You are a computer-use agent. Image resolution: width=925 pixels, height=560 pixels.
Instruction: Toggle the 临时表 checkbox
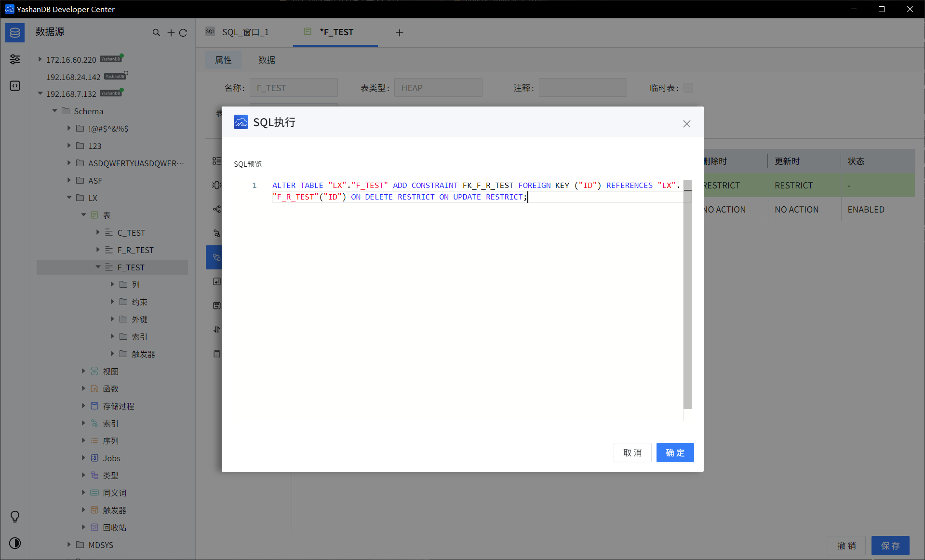click(x=688, y=88)
